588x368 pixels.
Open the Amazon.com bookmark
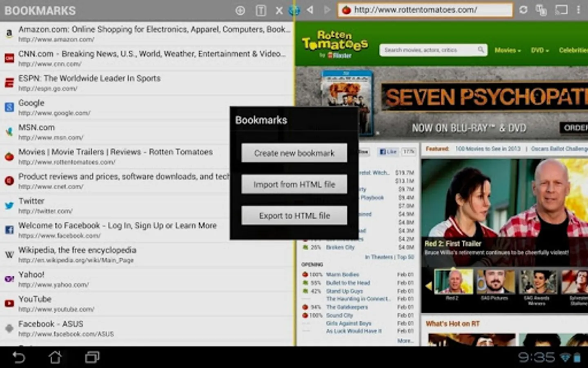tap(147, 34)
